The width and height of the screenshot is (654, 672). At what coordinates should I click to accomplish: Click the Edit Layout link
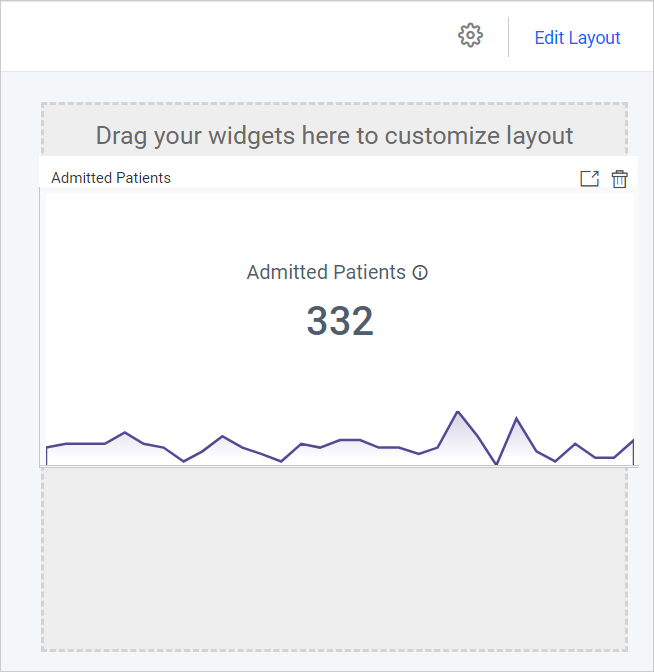[577, 38]
